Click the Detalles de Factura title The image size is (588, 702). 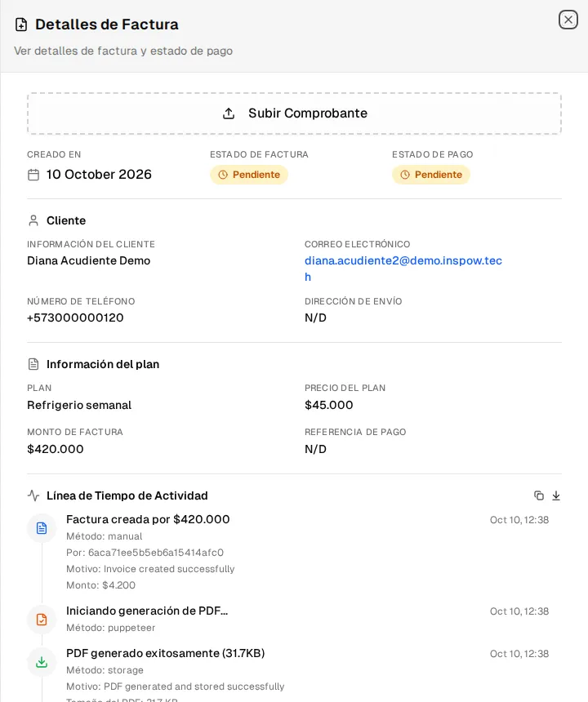tap(107, 24)
